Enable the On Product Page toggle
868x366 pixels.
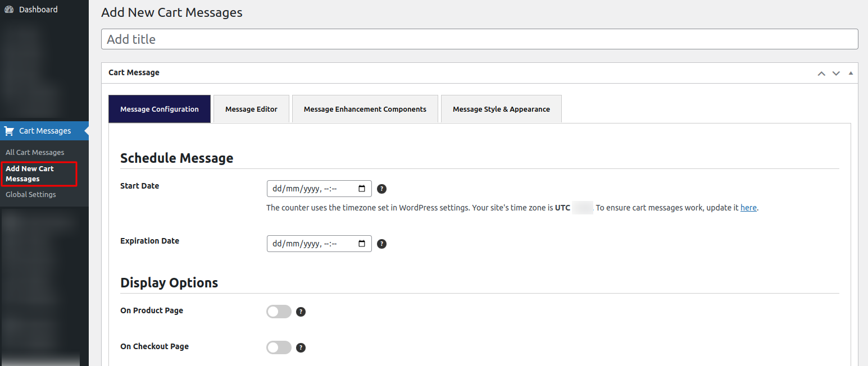click(x=279, y=312)
